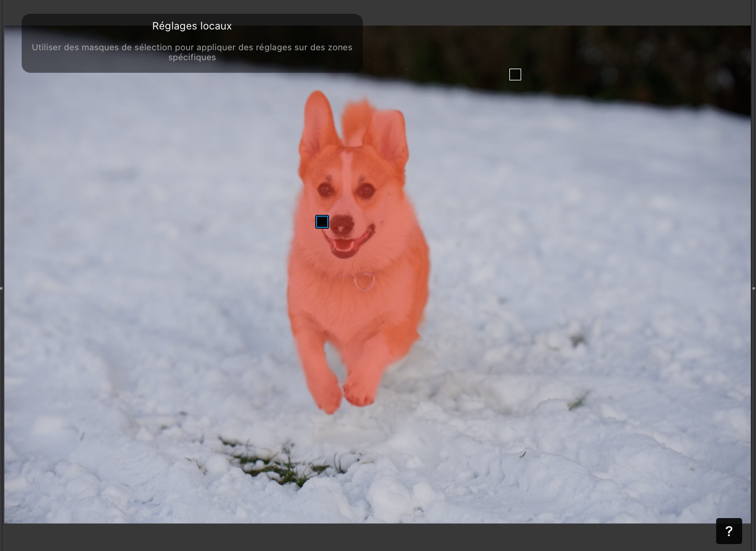This screenshot has height=551, width=756.
Task: Click the right panel collapse handle
Action: point(753,288)
